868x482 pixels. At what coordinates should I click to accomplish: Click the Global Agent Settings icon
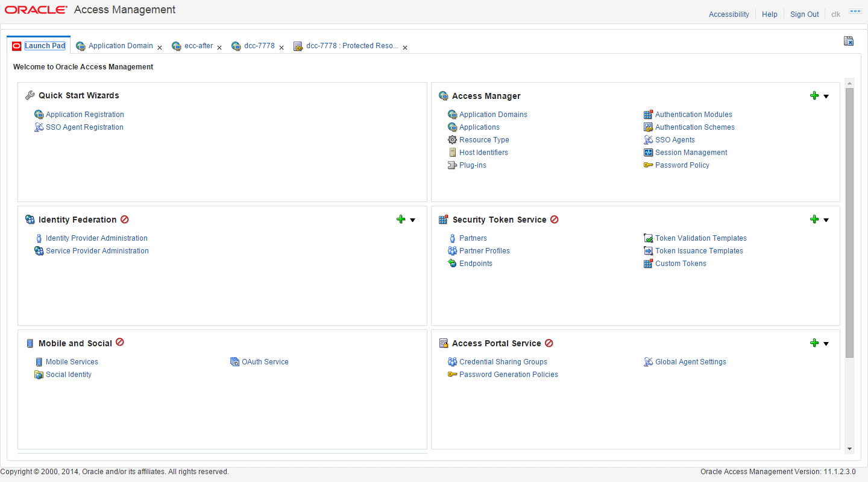(648, 362)
